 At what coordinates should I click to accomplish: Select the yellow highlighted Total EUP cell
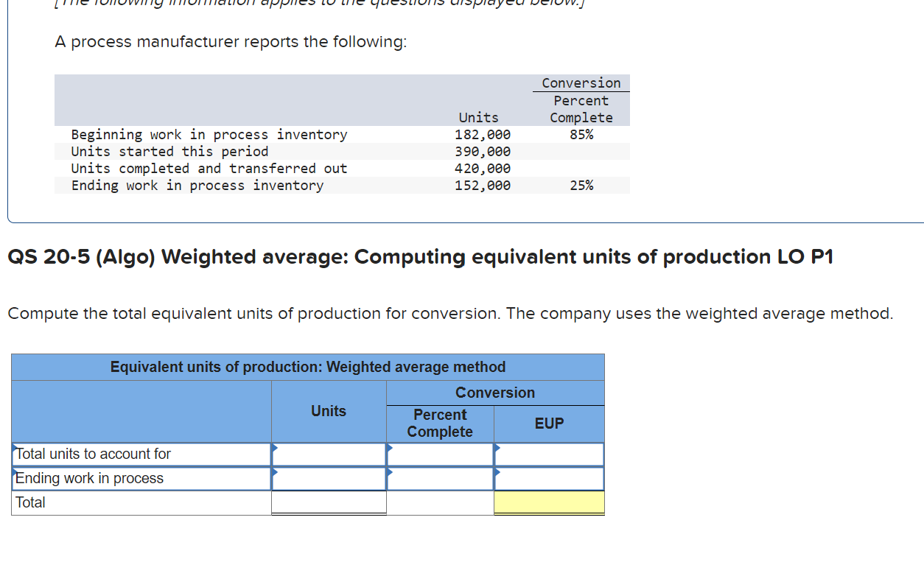(549, 502)
